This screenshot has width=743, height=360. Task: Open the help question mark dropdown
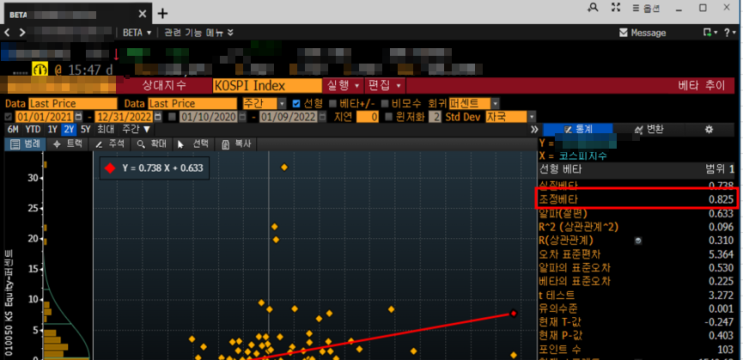click(x=730, y=32)
